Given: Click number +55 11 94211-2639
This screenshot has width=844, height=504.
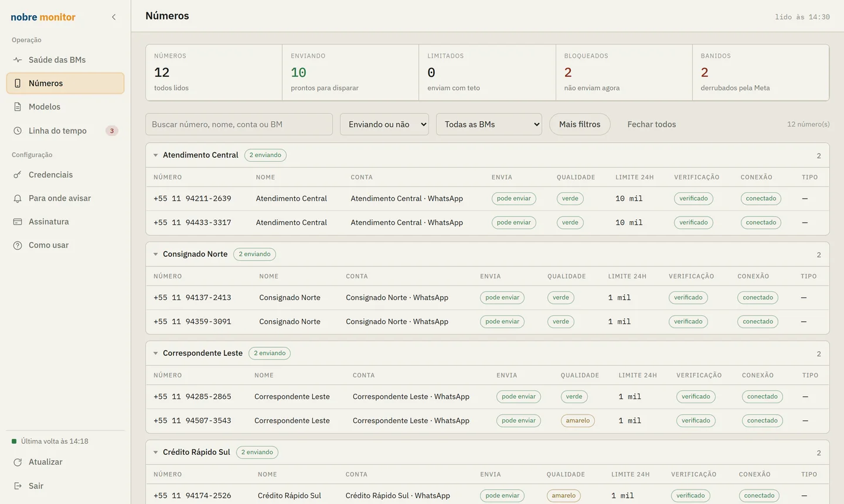Looking at the screenshot, I should click(x=192, y=199).
